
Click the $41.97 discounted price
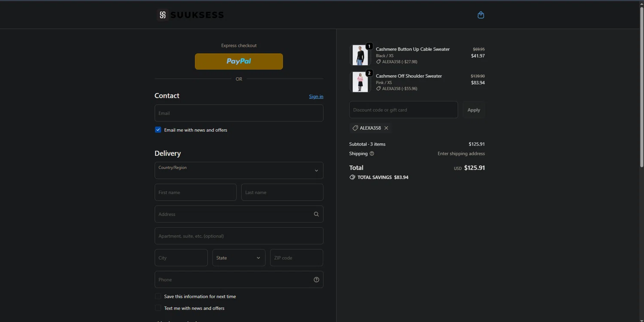click(x=478, y=56)
